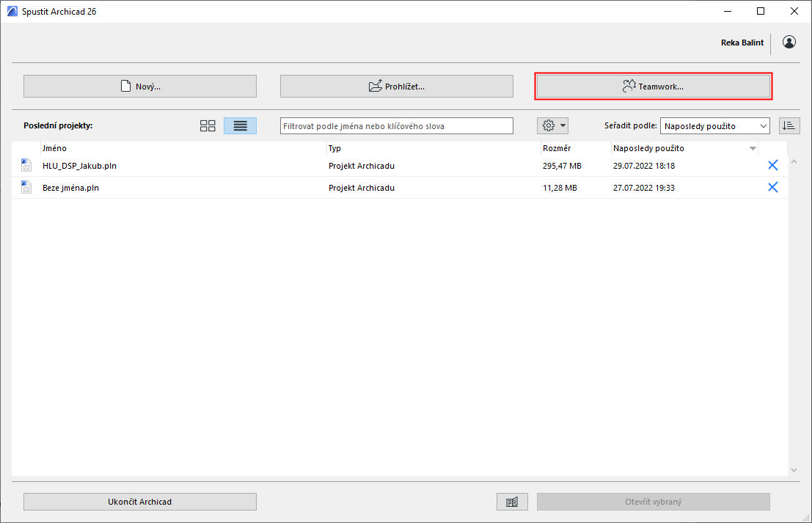The image size is (812, 523).
Task: Click the Otevřít vybraný open selected button
Action: pyautogui.click(x=653, y=501)
